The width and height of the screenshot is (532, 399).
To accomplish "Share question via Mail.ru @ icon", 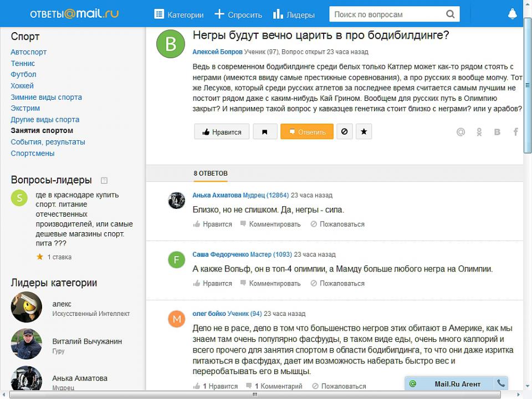I will 461,132.
